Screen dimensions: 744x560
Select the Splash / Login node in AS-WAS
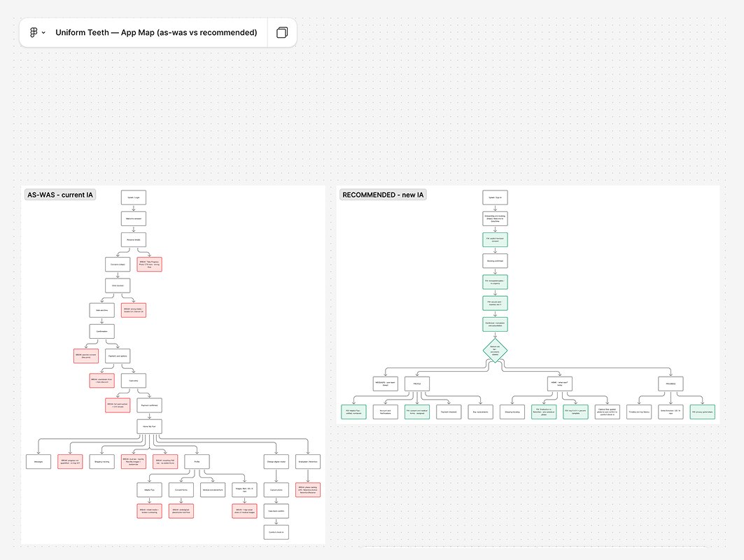pos(133,197)
